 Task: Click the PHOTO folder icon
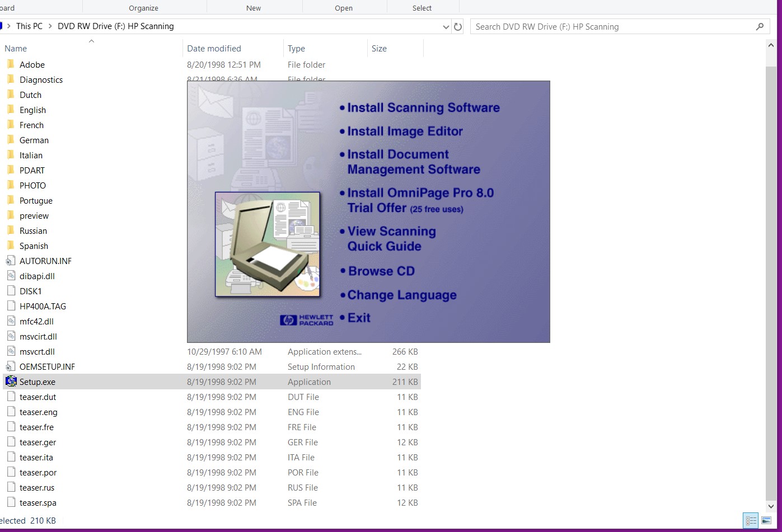pos(11,185)
